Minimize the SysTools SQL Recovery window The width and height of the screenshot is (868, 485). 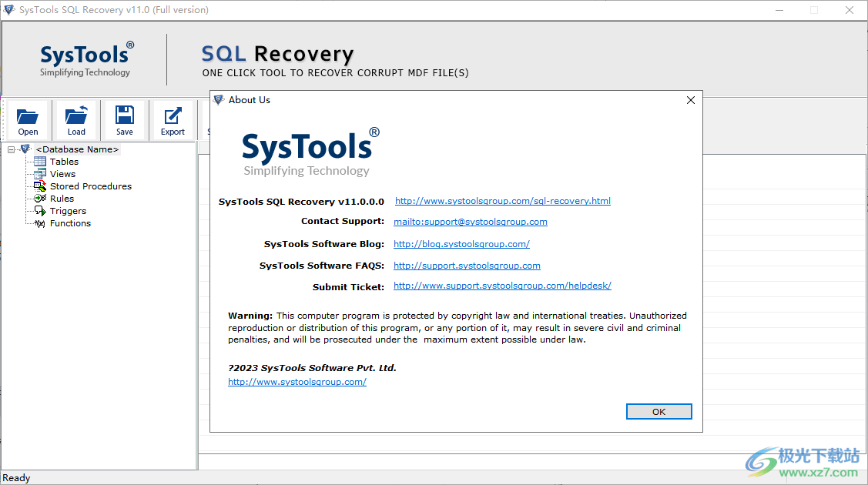(x=779, y=10)
